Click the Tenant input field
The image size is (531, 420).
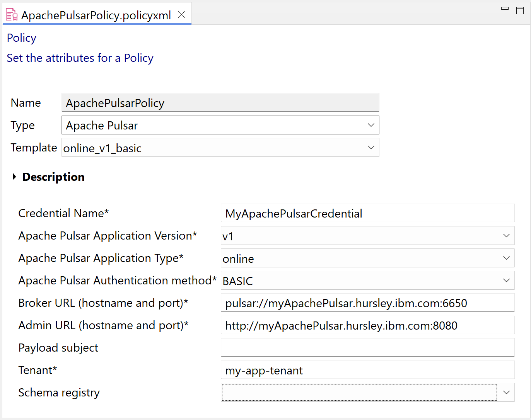click(367, 370)
